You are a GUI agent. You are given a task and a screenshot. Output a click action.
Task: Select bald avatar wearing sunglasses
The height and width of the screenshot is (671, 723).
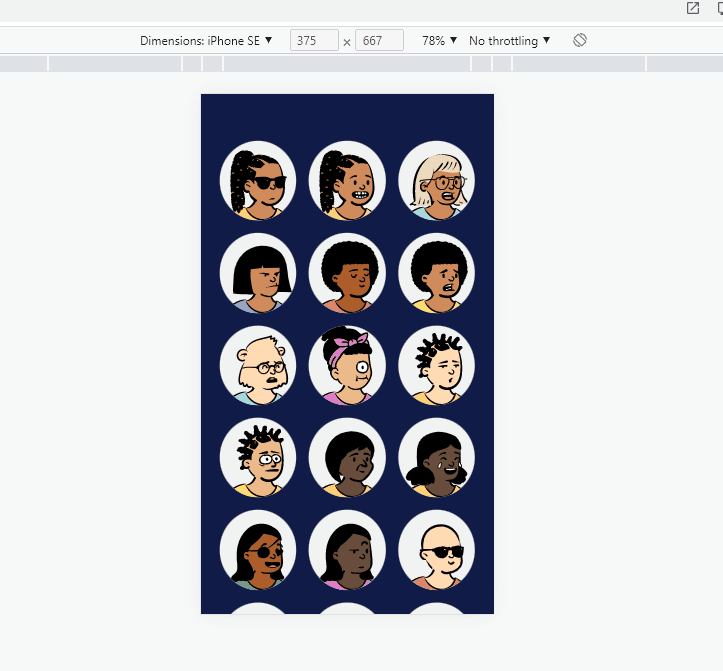436,550
